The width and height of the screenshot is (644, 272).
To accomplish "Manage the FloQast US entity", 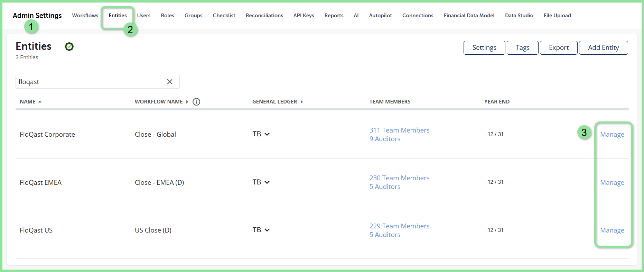I will coord(612,230).
